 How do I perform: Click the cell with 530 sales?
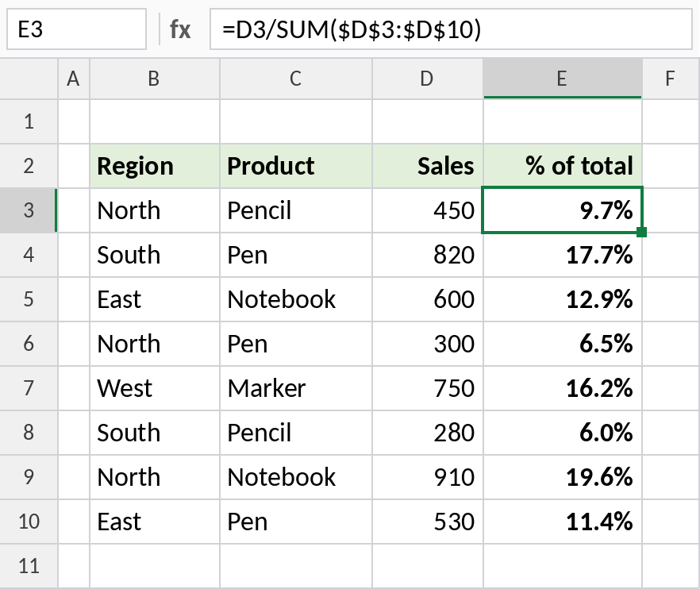(427, 522)
